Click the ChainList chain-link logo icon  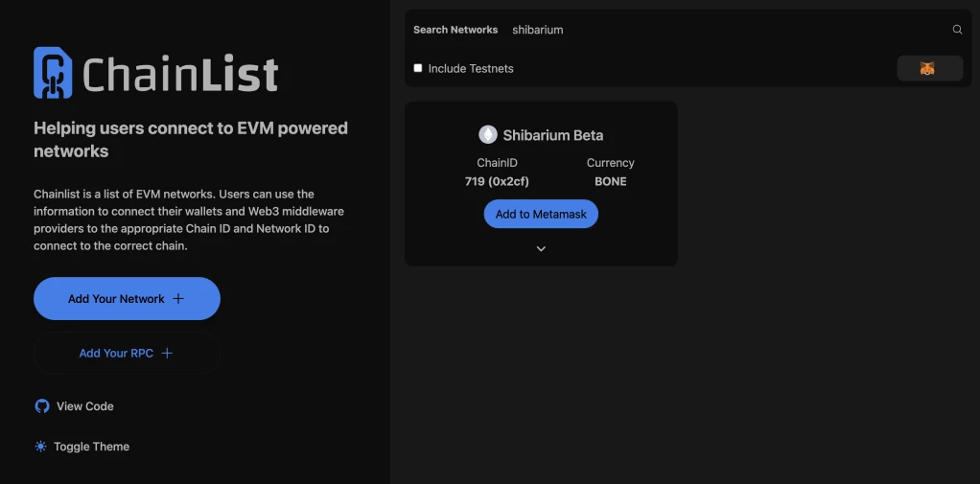(53, 73)
